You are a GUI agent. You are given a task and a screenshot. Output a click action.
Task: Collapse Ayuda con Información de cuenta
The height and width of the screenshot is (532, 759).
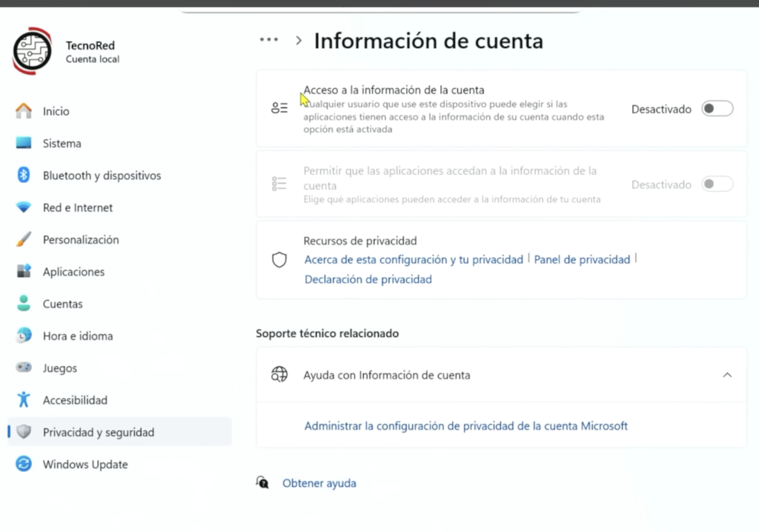[x=727, y=375]
